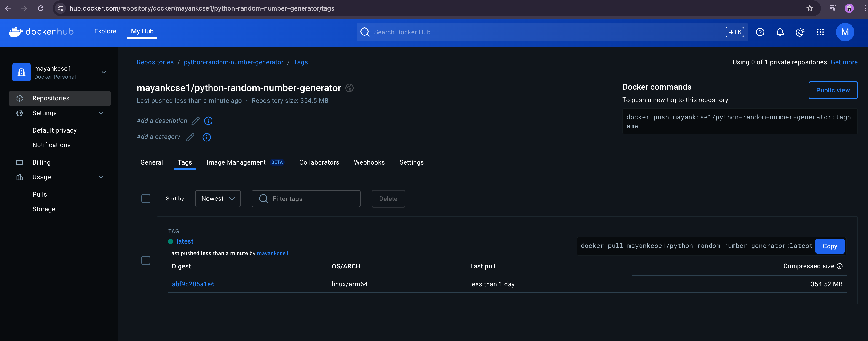
Task: Bookmark this page with the star
Action: (810, 8)
